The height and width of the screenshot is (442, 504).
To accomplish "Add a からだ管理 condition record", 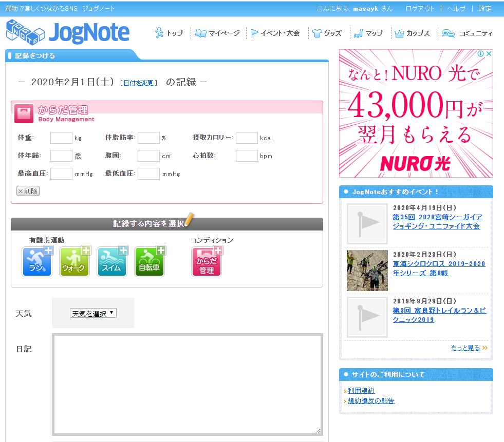I will point(207,261).
